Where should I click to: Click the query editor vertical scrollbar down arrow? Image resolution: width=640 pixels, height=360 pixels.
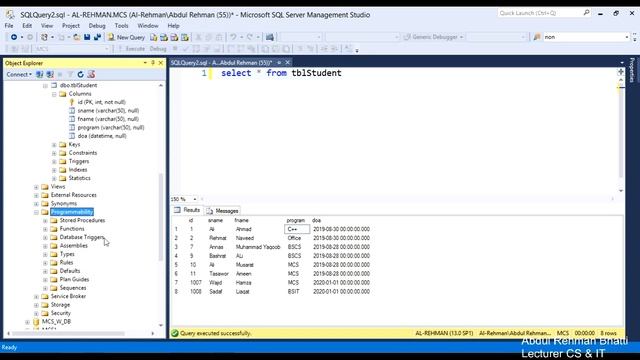click(620, 191)
